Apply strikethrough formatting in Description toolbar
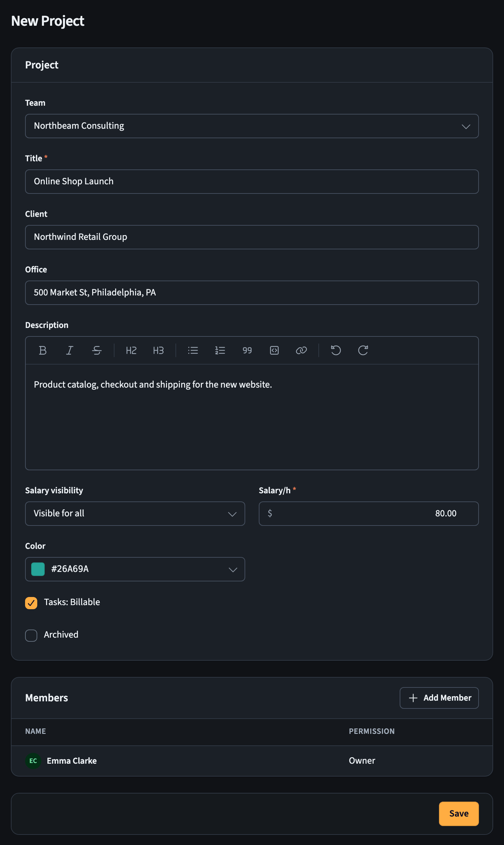The height and width of the screenshot is (845, 504). click(97, 350)
